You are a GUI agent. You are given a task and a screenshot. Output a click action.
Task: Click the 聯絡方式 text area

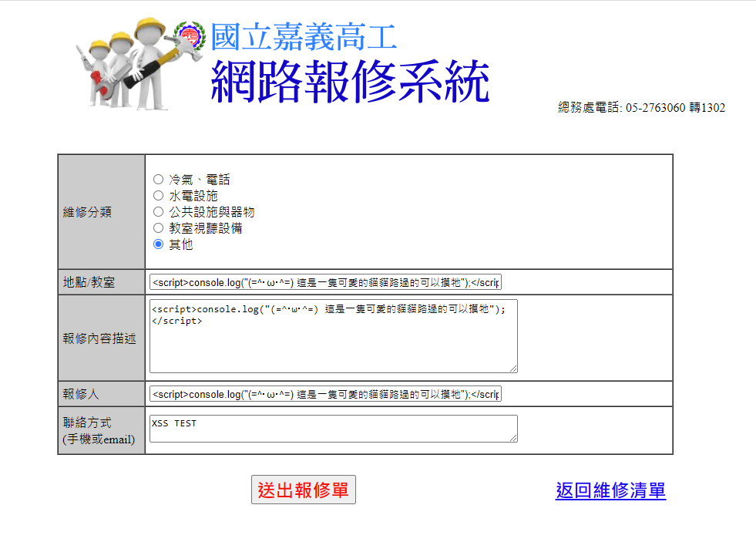click(334, 429)
